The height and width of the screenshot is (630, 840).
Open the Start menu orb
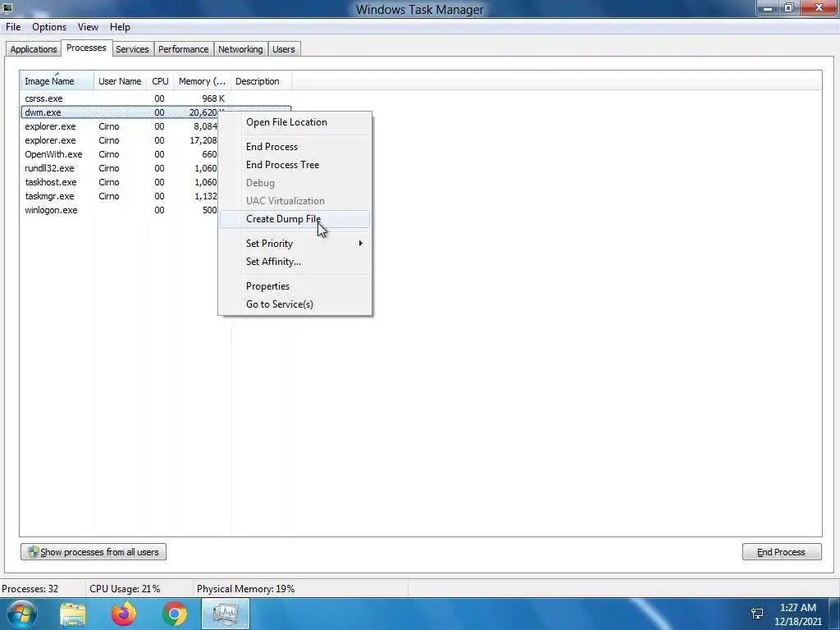click(x=21, y=614)
